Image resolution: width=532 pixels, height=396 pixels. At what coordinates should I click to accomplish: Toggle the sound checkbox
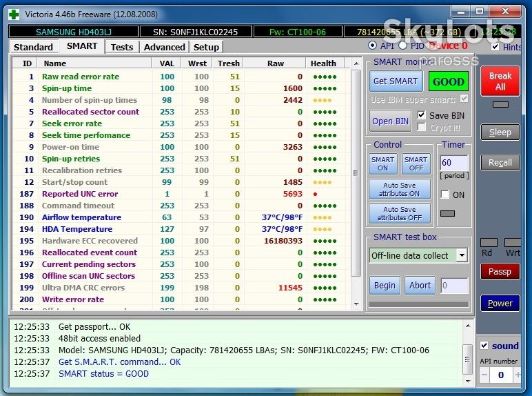[x=484, y=346]
